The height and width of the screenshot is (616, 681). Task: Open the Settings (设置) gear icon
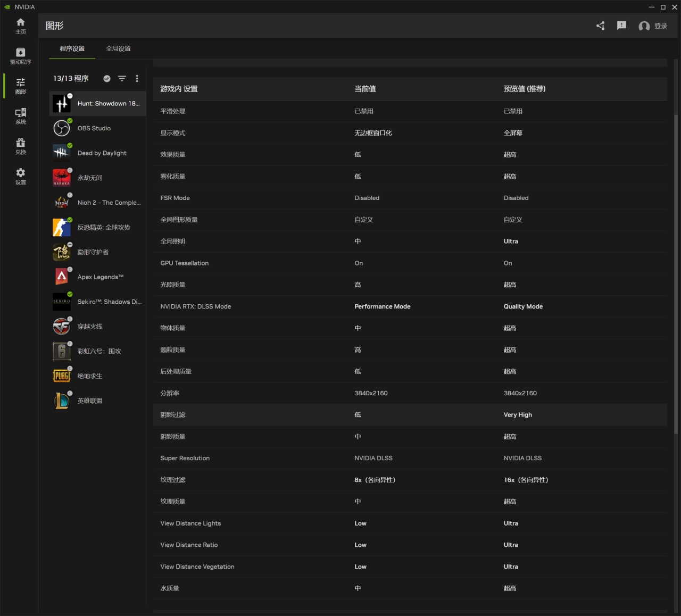coord(20,172)
